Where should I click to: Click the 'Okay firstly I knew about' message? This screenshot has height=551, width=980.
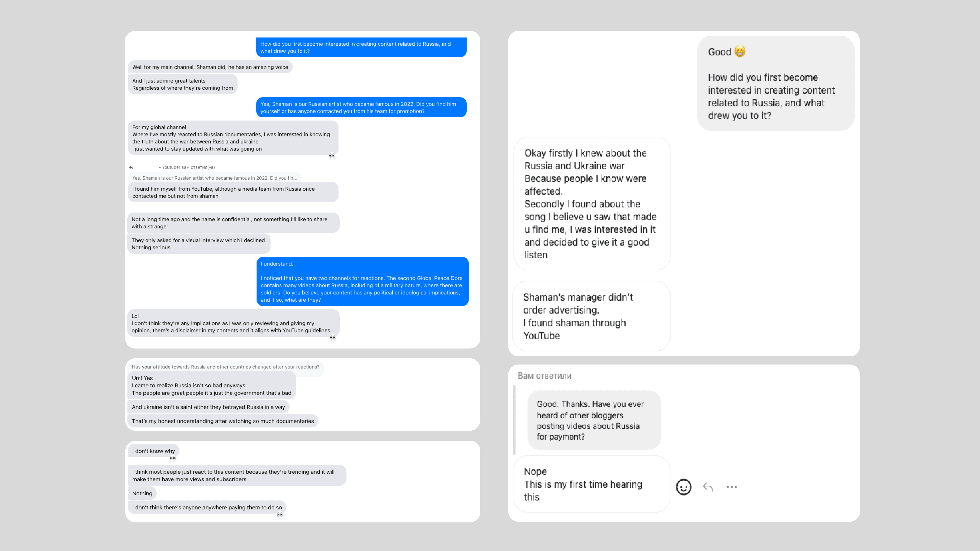[592, 204]
